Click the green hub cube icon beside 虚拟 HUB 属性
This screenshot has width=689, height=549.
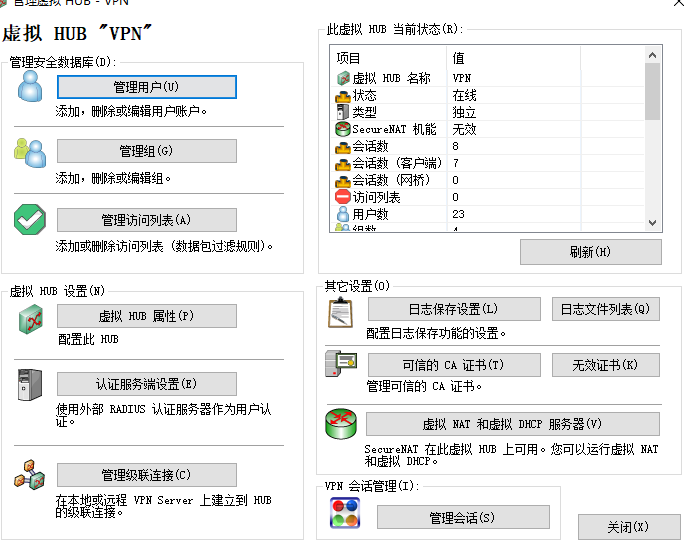(31, 319)
